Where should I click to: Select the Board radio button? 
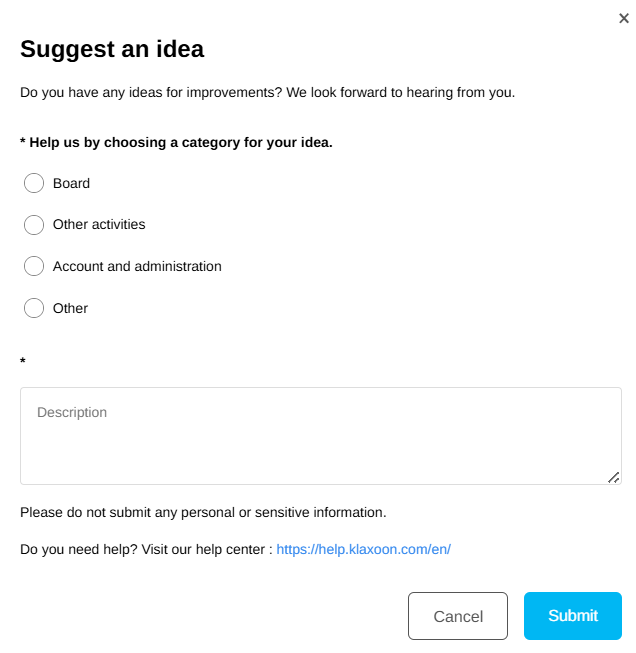coord(34,183)
